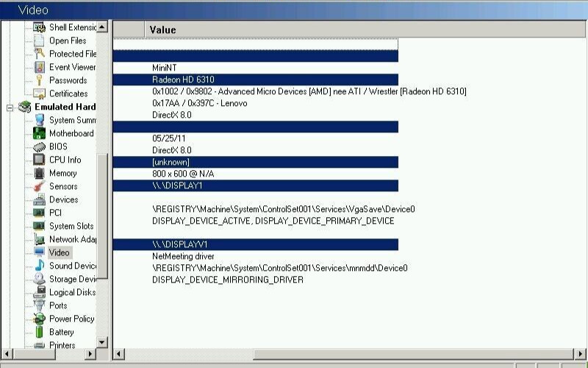Open the Shell Extensions tree entry
588x368 pixels.
pos(73,27)
